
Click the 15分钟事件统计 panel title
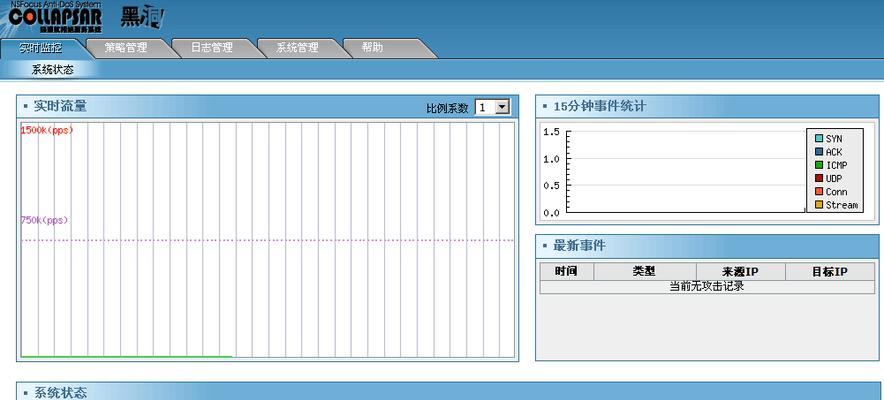(x=600, y=106)
